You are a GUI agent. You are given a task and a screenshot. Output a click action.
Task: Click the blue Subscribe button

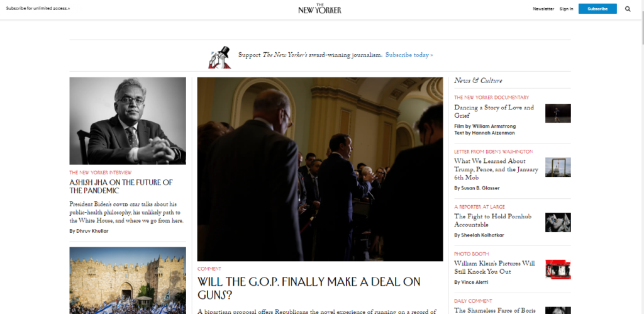click(597, 9)
